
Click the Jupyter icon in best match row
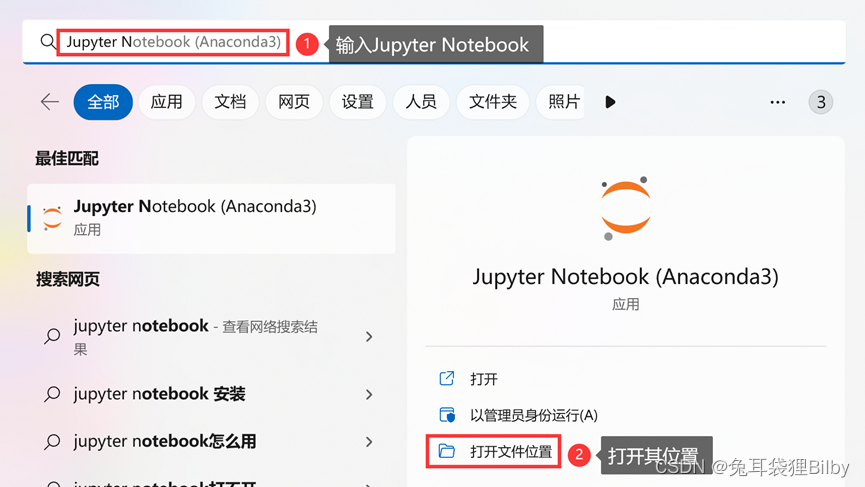point(52,218)
